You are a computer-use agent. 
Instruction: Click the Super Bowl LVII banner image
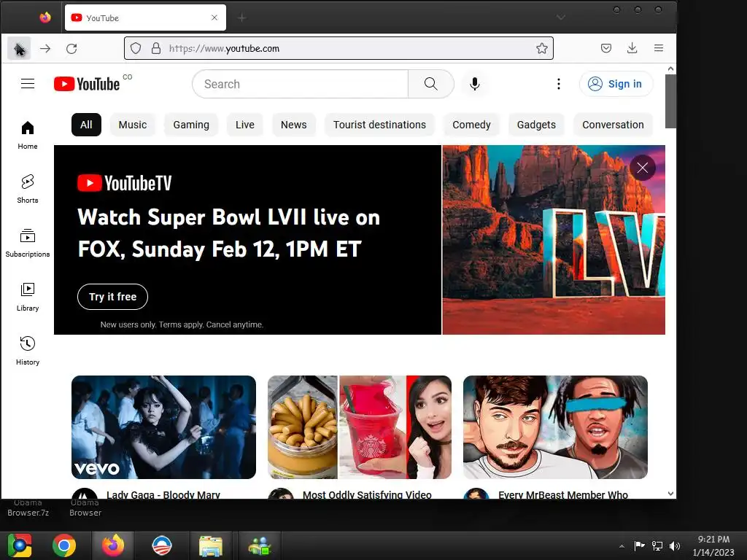coord(554,239)
